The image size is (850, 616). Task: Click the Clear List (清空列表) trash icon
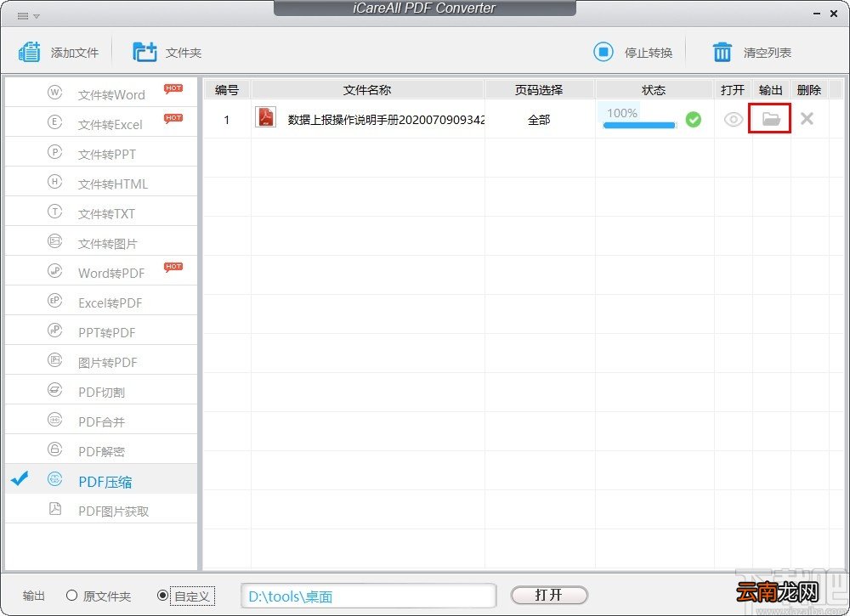(722, 52)
